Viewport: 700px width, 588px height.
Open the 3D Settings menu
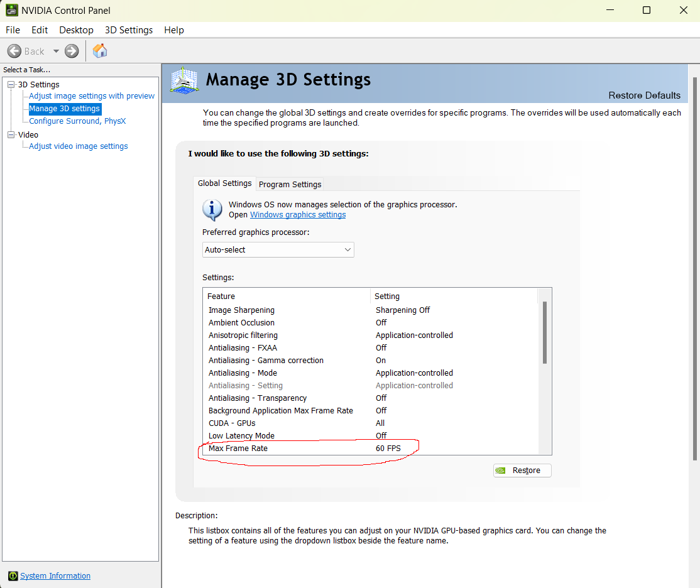click(129, 30)
